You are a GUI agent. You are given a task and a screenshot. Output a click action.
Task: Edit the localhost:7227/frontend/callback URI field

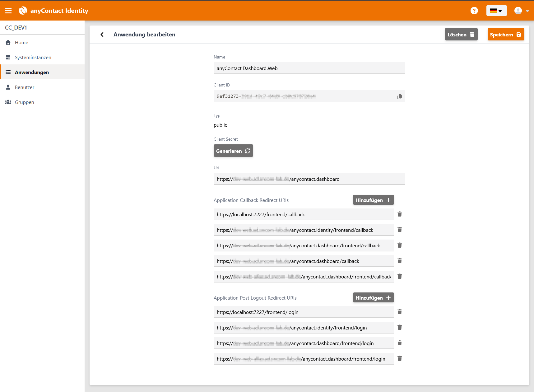(x=304, y=214)
